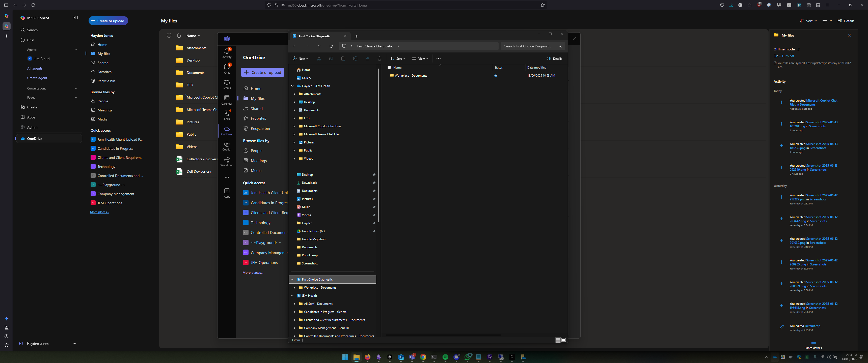Click the Cut scissors icon in File Explorer

319,58
